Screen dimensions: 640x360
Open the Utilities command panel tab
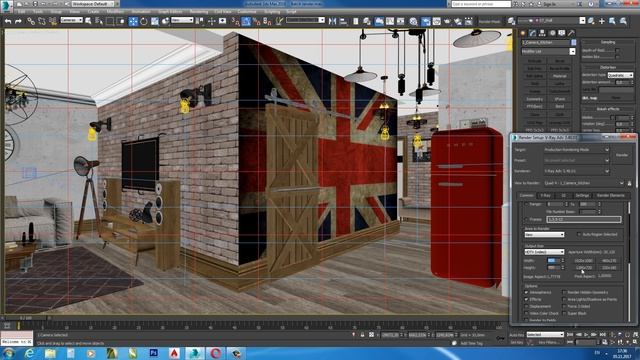tap(571, 33)
